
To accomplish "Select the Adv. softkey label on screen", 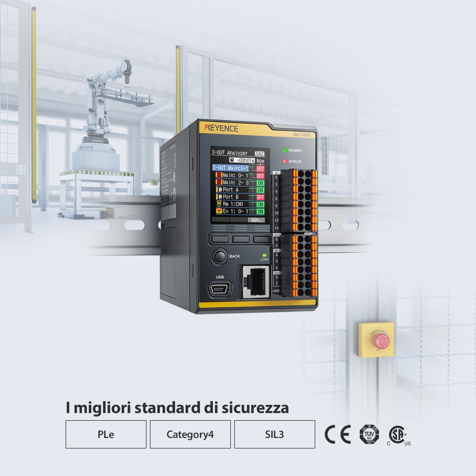I will (x=256, y=220).
